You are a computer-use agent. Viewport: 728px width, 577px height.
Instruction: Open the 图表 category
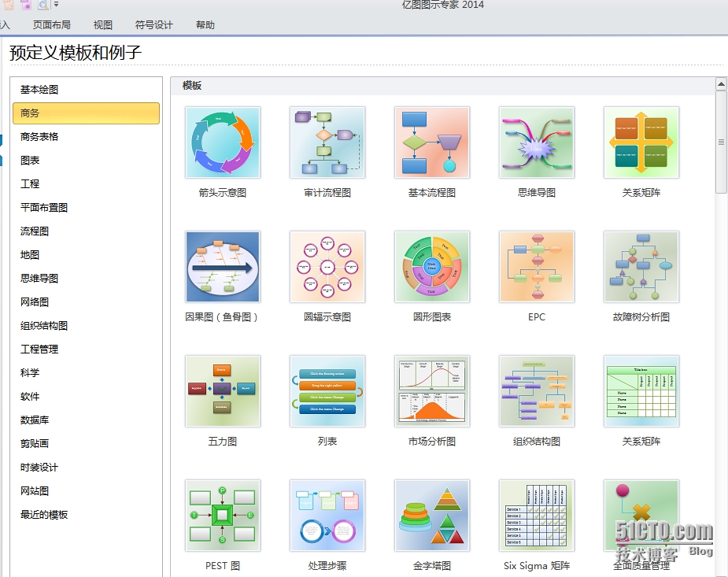pos(87,161)
